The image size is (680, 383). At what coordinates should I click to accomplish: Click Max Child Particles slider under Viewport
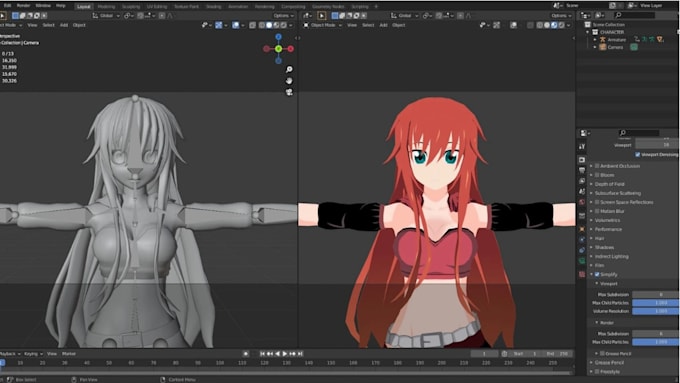coord(655,303)
